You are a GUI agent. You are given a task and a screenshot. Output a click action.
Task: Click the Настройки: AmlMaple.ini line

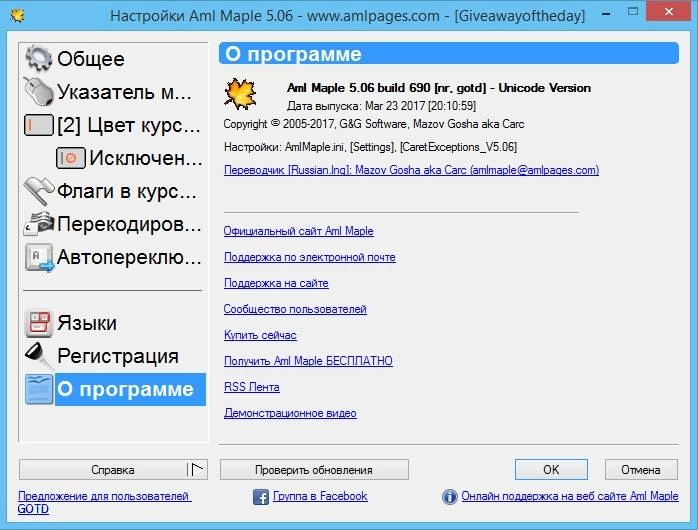click(370, 147)
